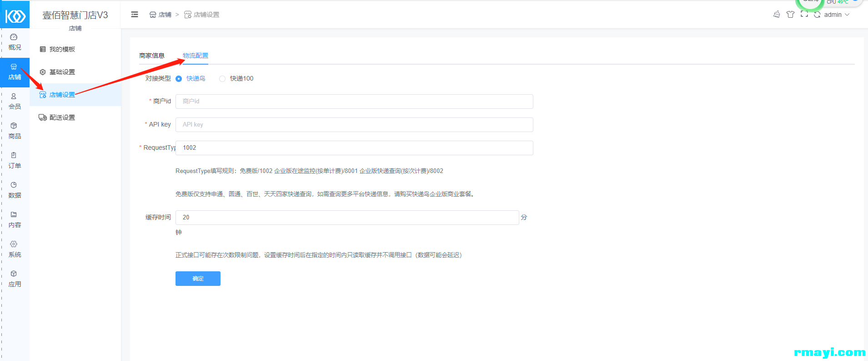Toggle the hamburger menu collapse icon
This screenshot has width=868, height=361.
pos(135,15)
